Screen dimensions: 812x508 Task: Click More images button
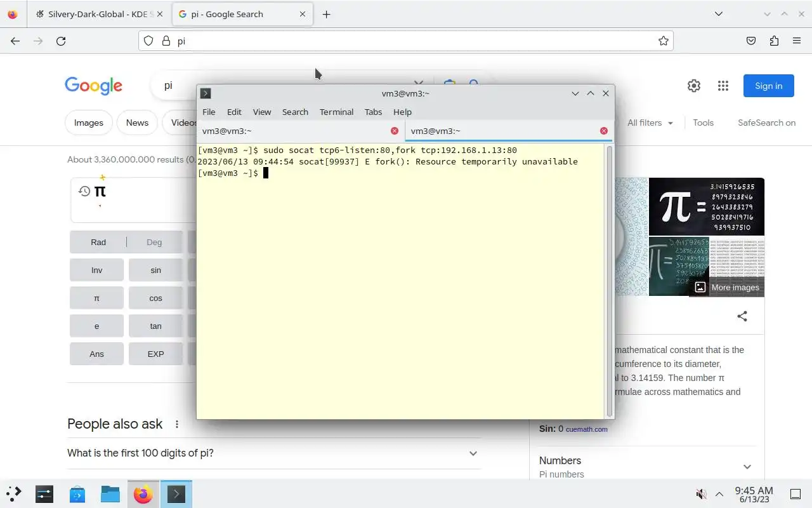tap(727, 288)
